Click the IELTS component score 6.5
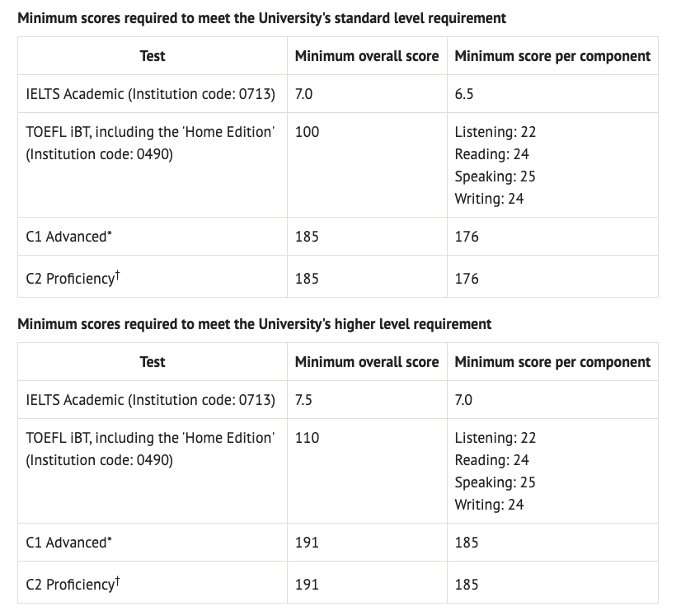681x616 pixels. (464, 94)
